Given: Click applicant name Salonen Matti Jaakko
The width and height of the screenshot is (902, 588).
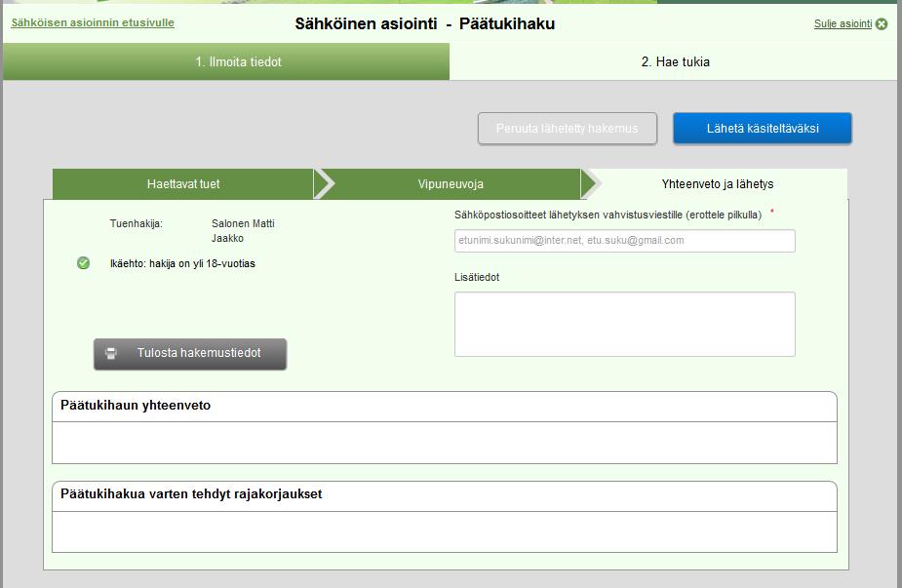Looking at the screenshot, I should tap(243, 231).
